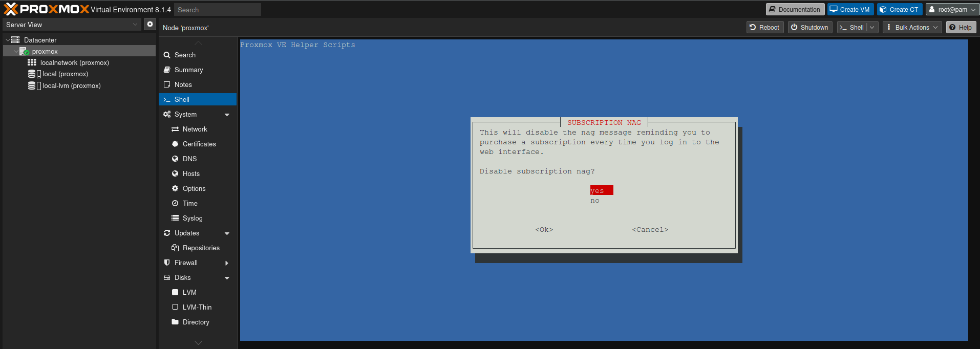Confirm with the <Ok> button
Image resolution: width=980 pixels, height=349 pixels.
544,230
